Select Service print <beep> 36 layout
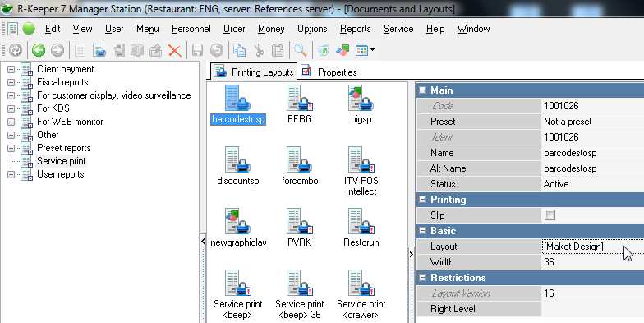Viewport: 644px width, 323px height. click(x=300, y=294)
